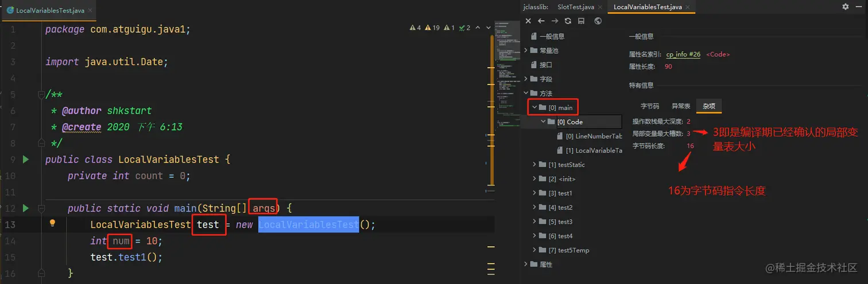Image resolution: width=868 pixels, height=284 pixels.
Task: Select the 杂项 tab
Action: pos(708,106)
